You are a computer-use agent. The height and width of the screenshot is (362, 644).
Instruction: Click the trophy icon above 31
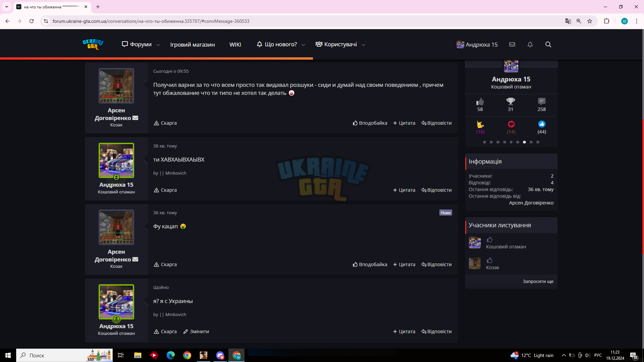click(511, 101)
